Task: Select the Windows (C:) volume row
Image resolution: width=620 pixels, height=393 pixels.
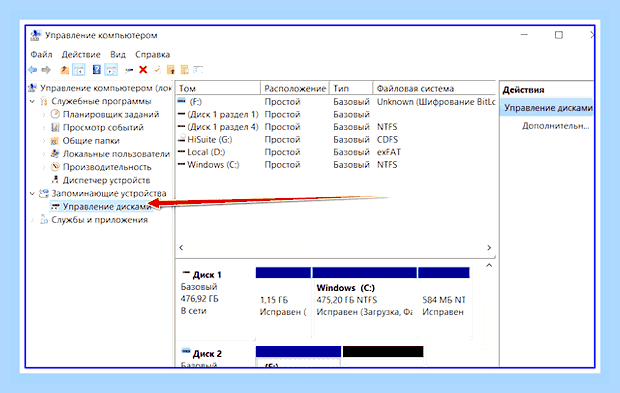Action: [336, 165]
